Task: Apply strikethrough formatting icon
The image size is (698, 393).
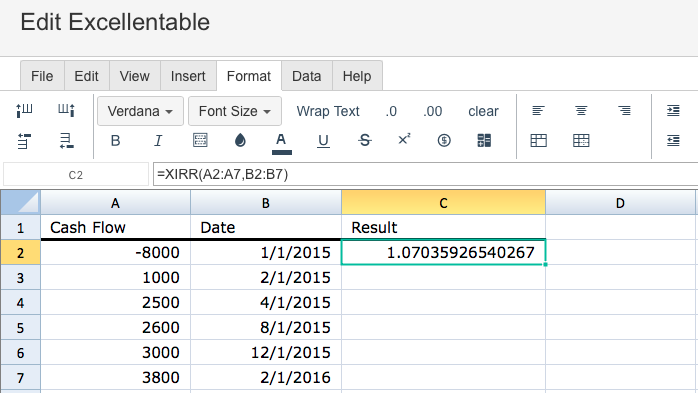Action: click(x=365, y=141)
